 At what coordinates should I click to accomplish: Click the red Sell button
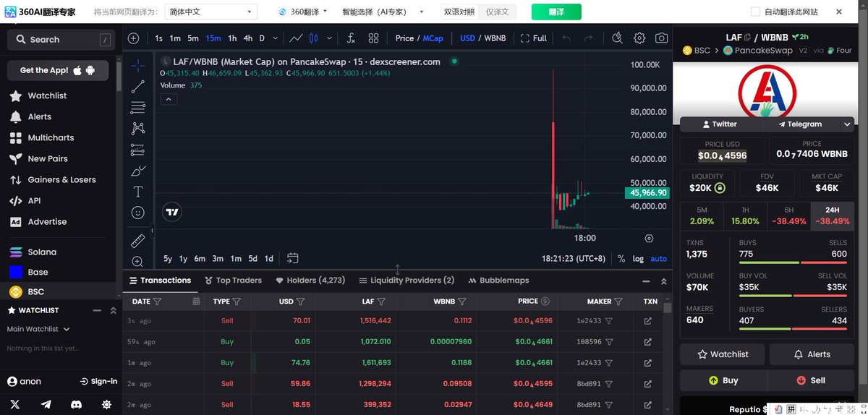coord(811,380)
